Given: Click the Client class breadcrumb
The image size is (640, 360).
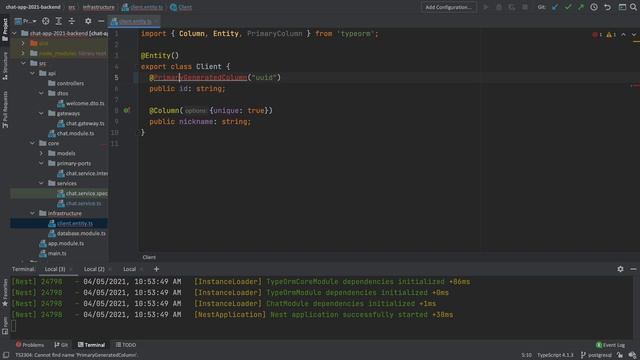Looking at the screenshot, I should tap(181, 7).
